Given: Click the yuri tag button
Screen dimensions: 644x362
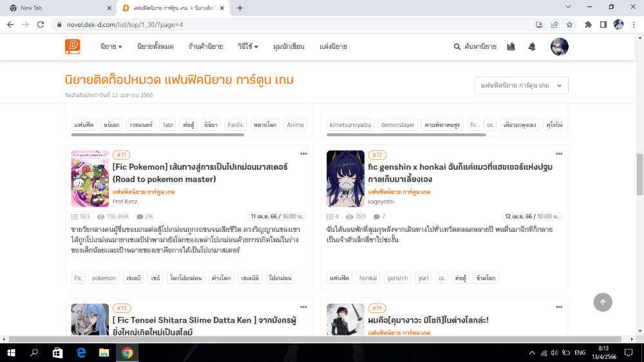Looking at the screenshot, I should tap(424, 278).
